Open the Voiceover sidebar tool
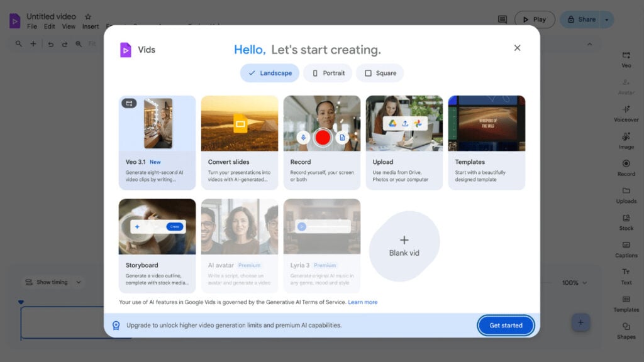Screen dimensions: 644x362 click(x=626, y=114)
